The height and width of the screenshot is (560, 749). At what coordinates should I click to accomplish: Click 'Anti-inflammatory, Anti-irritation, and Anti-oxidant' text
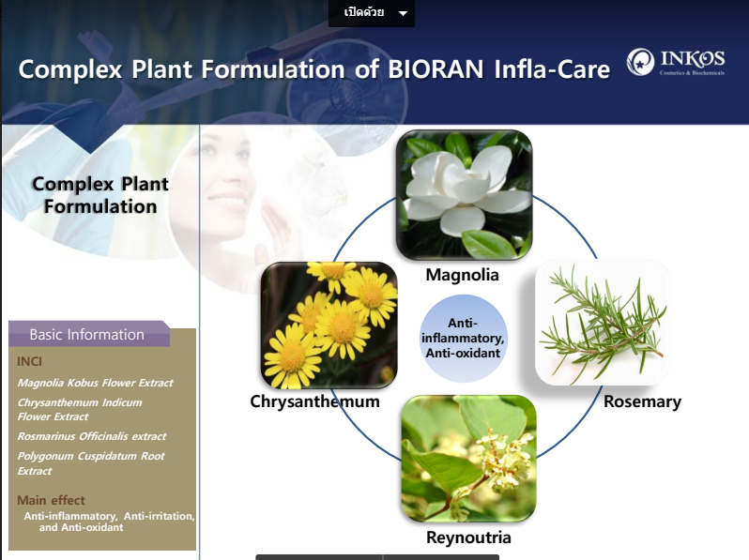110,522
